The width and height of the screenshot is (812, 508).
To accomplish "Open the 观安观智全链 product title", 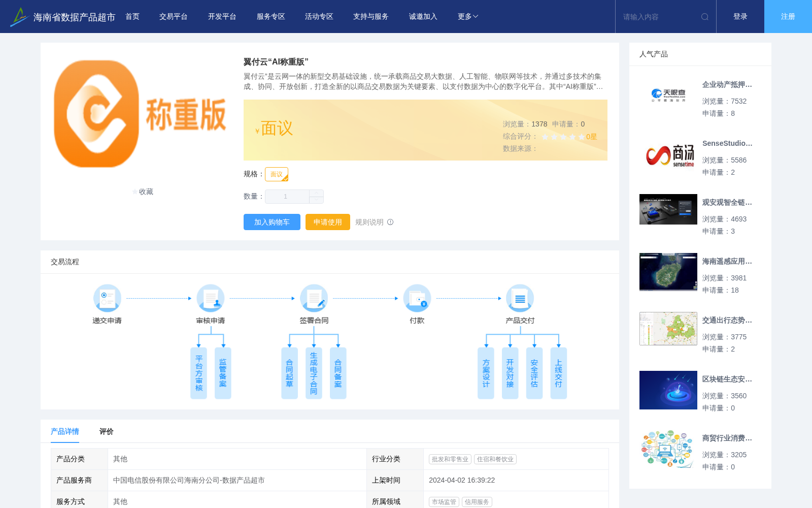I will (x=727, y=202).
